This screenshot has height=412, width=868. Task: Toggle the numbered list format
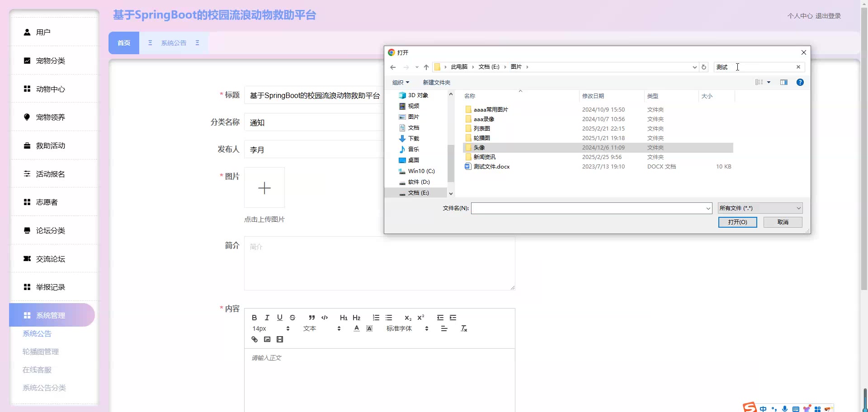pyautogui.click(x=376, y=318)
